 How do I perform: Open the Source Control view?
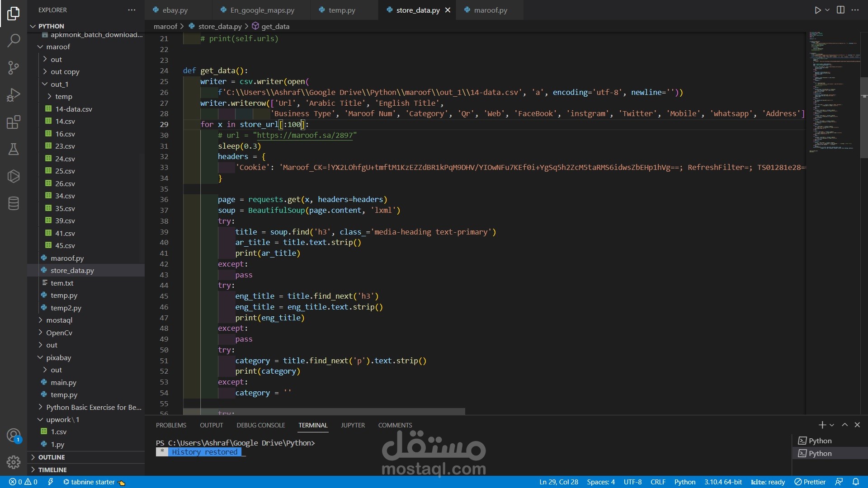14,68
